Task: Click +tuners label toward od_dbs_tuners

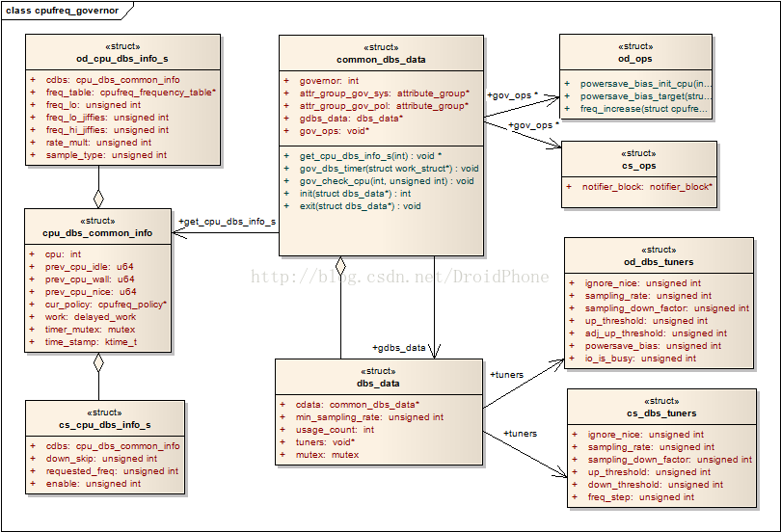Action: coord(506,375)
